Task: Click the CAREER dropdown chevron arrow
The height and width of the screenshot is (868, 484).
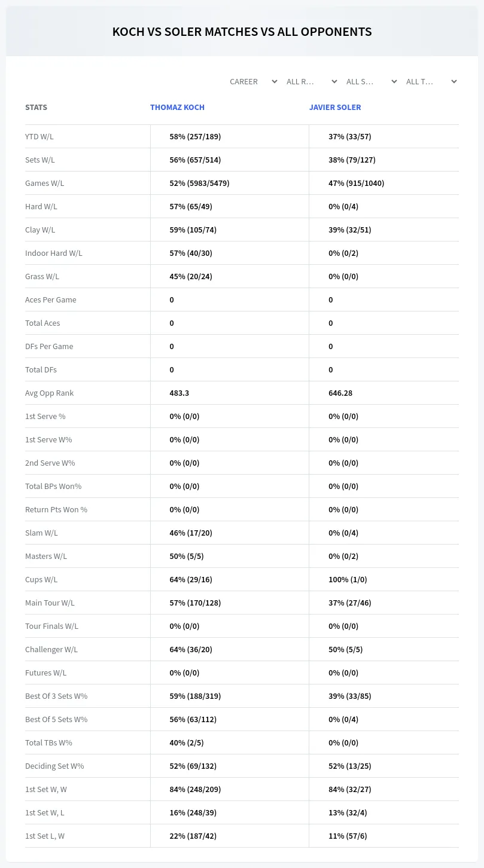Action: [x=275, y=81]
